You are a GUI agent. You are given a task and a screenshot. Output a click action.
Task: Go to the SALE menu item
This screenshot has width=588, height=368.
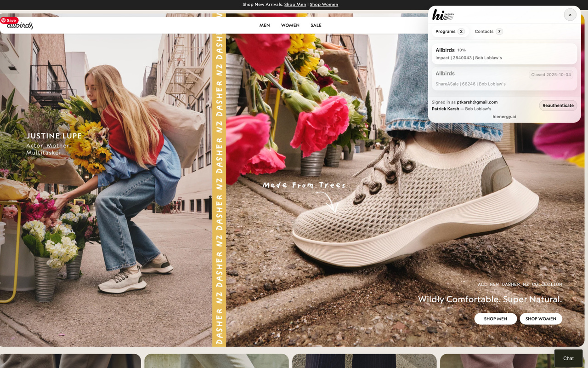tap(316, 25)
